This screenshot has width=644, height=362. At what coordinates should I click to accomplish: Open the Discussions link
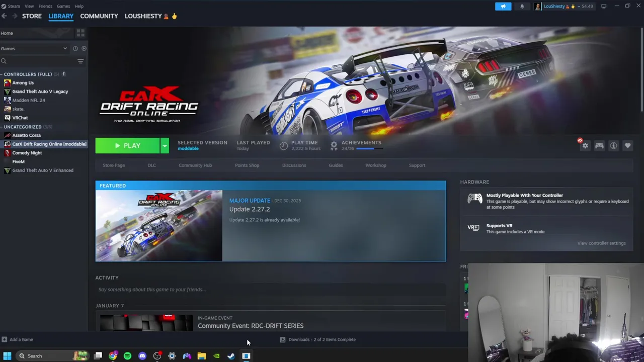point(294,165)
